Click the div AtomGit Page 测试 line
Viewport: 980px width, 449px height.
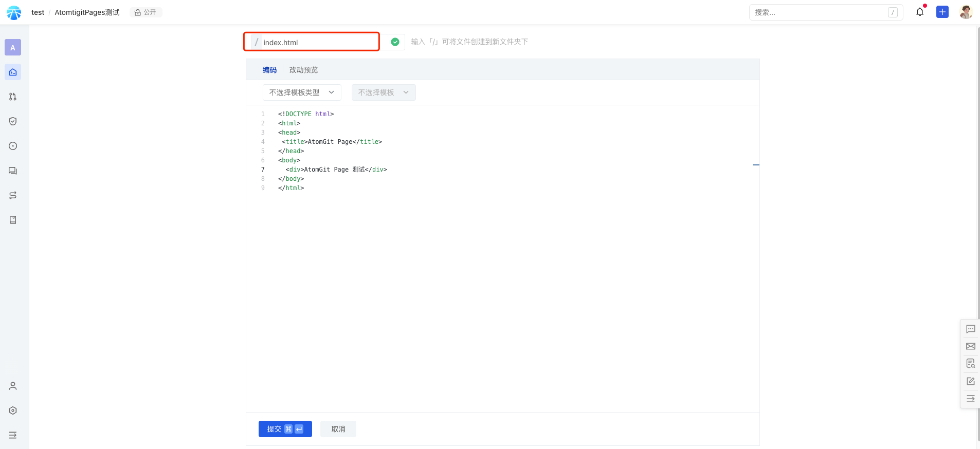coord(336,170)
